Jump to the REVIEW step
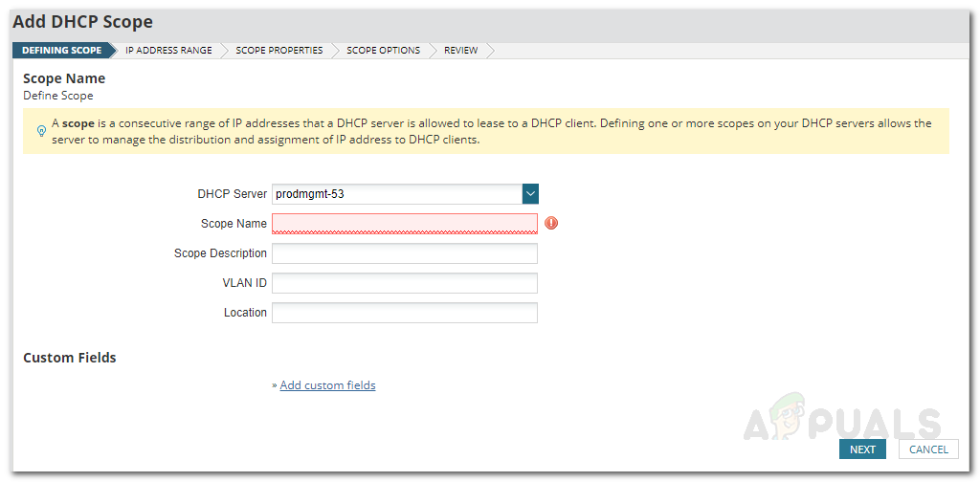 point(460,51)
